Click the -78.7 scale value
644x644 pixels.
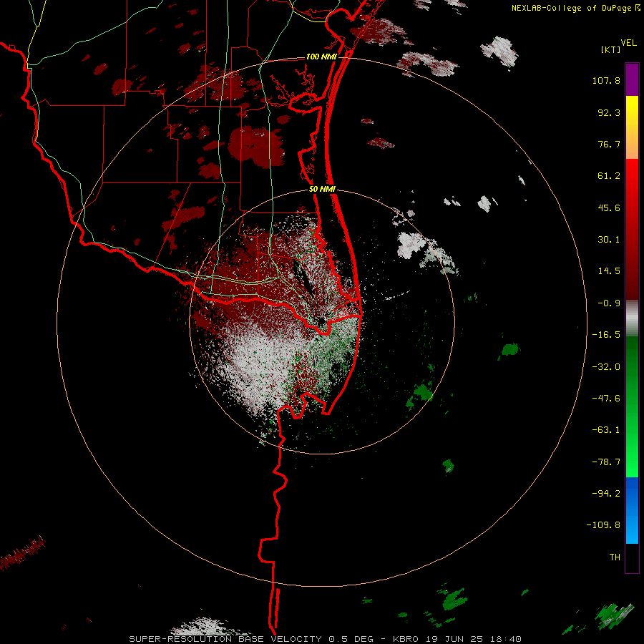pyautogui.click(x=606, y=462)
